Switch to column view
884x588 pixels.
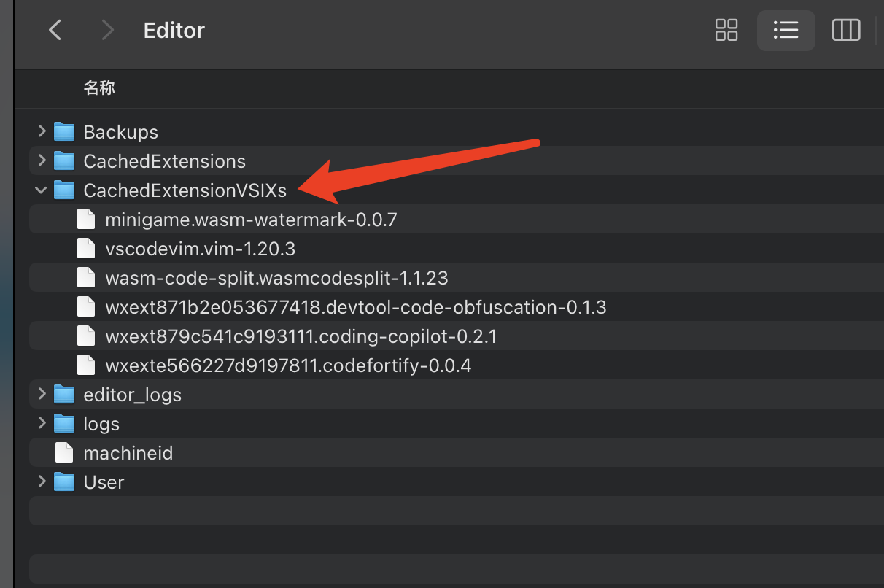(845, 30)
